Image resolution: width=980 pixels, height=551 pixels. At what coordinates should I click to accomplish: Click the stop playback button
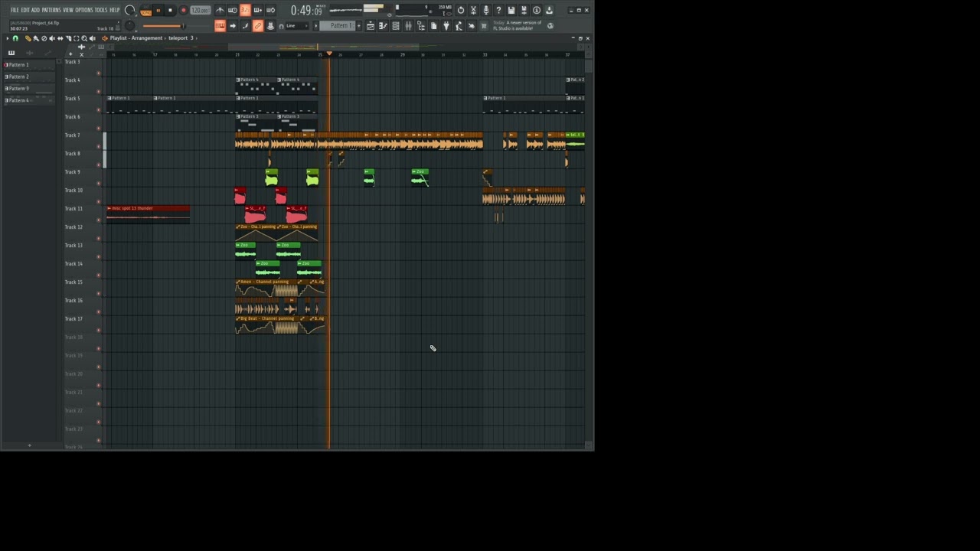point(170,11)
